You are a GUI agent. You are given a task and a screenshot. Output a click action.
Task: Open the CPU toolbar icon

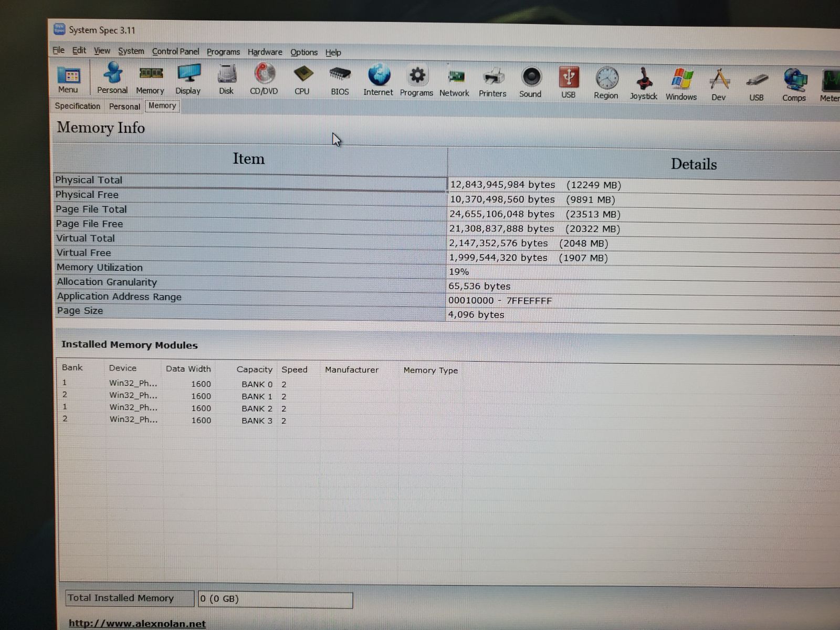[302, 80]
